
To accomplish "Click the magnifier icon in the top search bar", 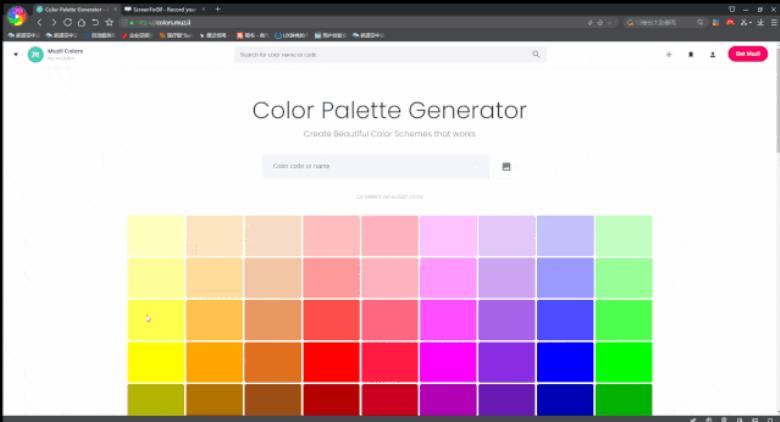I will pyautogui.click(x=536, y=54).
